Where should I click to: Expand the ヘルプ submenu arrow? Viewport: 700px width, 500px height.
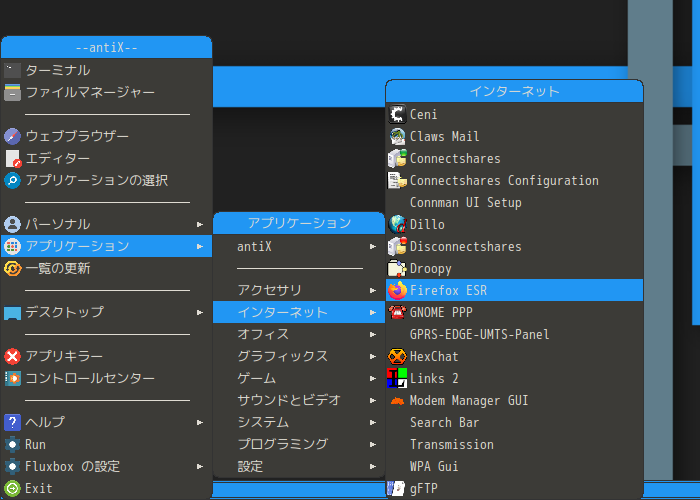(200, 422)
